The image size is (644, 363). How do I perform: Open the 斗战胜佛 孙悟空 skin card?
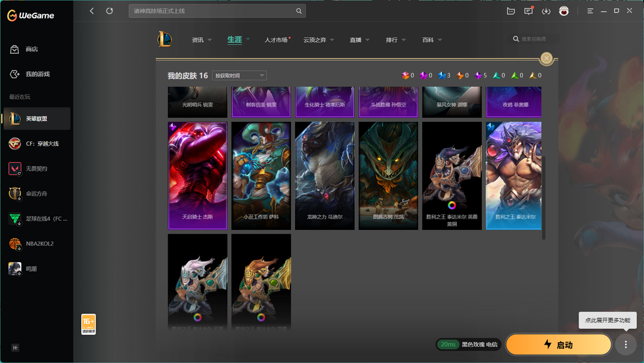(389, 102)
